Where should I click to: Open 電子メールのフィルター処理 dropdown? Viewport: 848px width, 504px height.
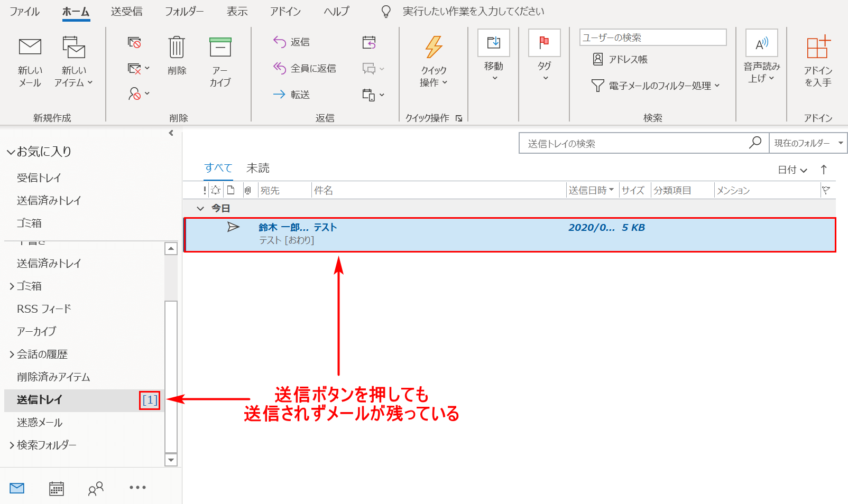(656, 86)
